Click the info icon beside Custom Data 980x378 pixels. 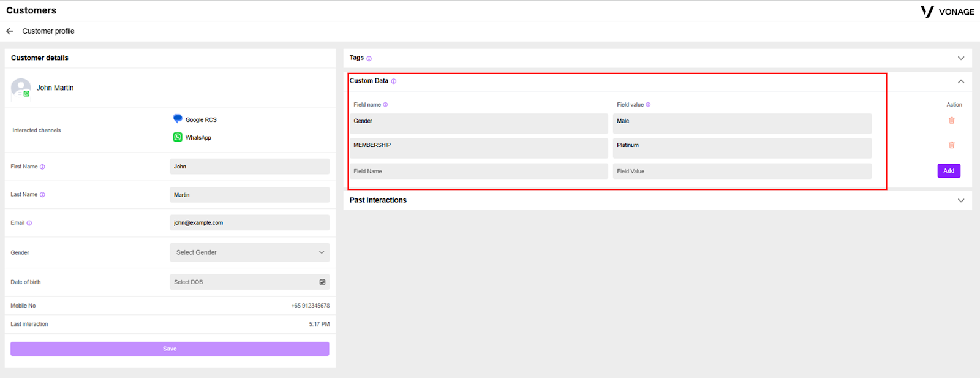tap(394, 81)
